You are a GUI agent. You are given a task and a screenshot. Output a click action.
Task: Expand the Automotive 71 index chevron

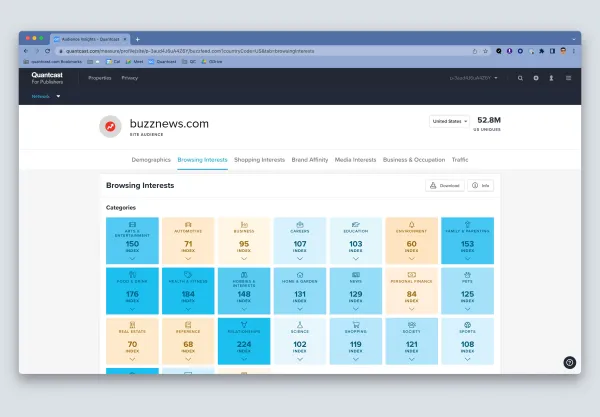click(188, 259)
